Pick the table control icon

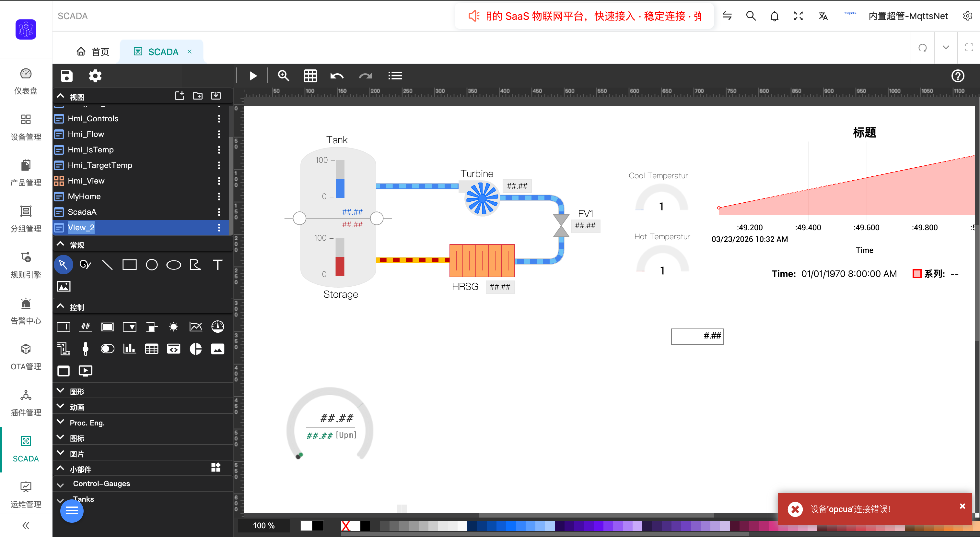[x=152, y=349]
